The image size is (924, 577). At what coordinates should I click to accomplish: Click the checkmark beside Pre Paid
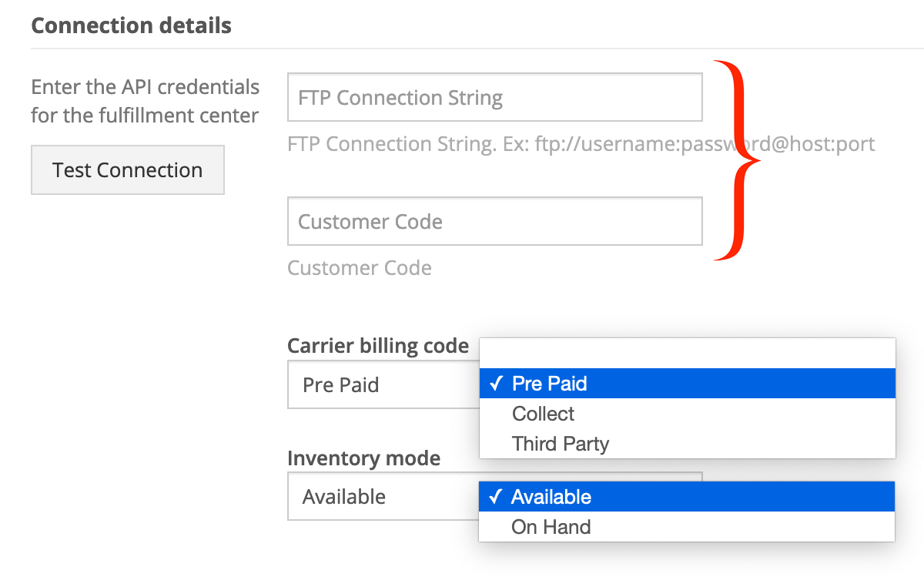(x=496, y=384)
